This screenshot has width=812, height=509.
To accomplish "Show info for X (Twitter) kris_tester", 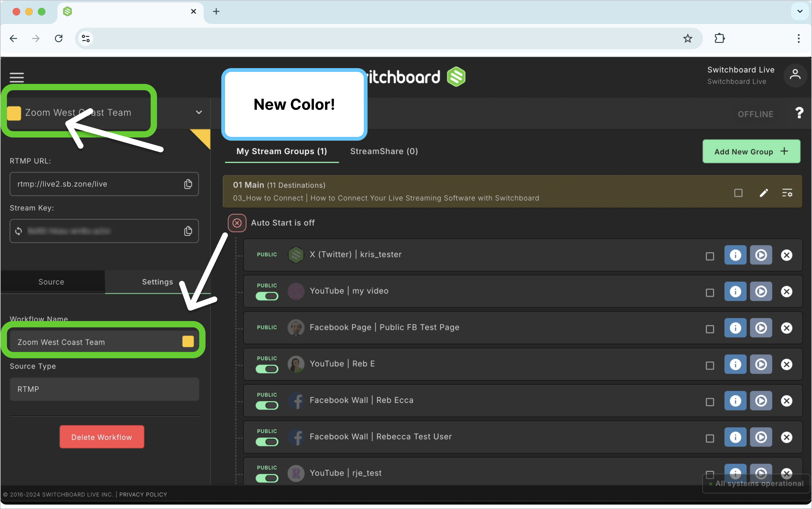I will (x=735, y=255).
